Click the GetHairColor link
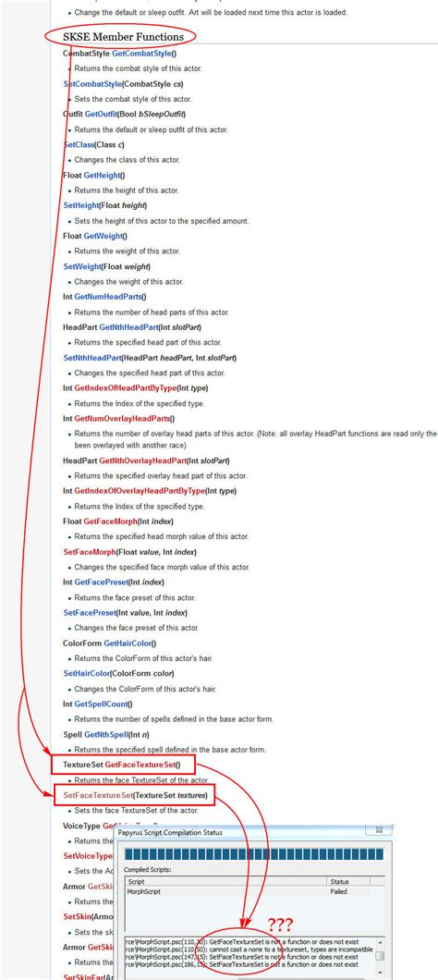This screenshot has height=980, width=438. tap(128, 643)
